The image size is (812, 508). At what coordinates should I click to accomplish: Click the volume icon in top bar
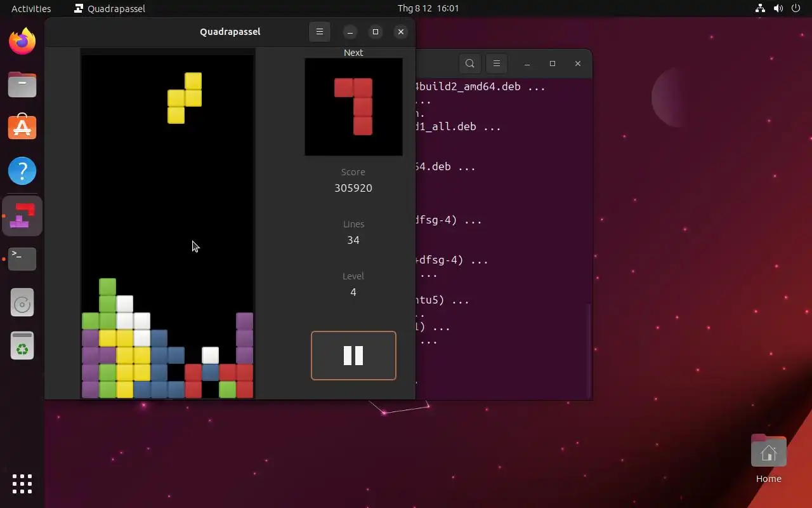(778, 8)
